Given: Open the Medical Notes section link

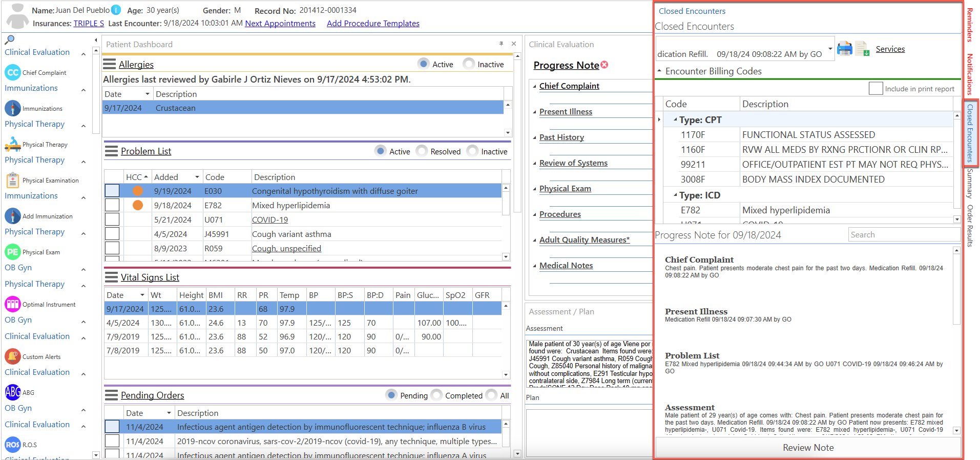Looking at the screenshot, I should pyautogui.click(x=566, y=265).
